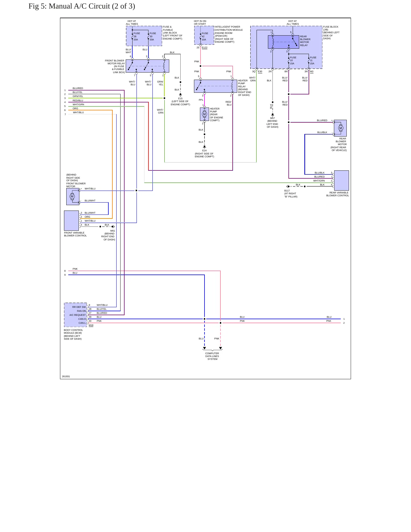Viewport: 411px width, 532px height.
Task: Click the FAN ON pin label
Action: [x=81, y=311]
